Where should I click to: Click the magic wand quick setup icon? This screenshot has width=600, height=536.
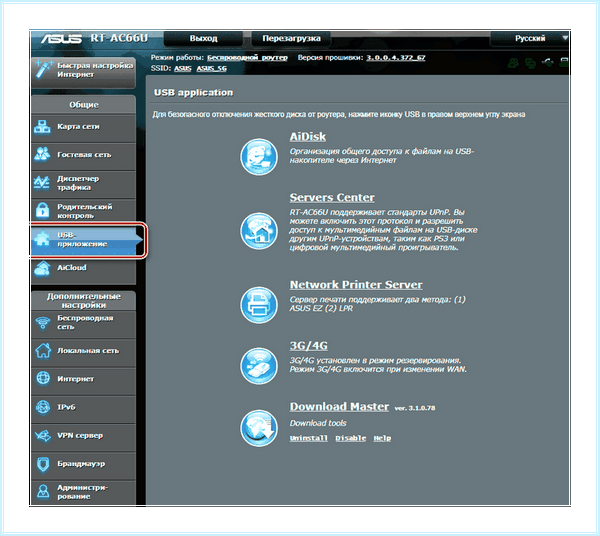coord(43,69)
